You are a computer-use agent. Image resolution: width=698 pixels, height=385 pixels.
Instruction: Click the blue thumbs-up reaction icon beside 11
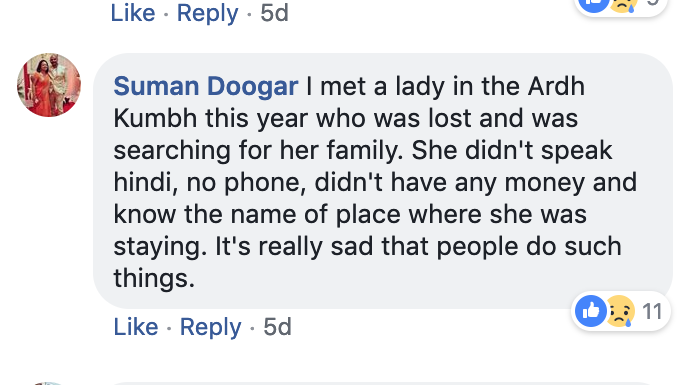pos(591,311)
